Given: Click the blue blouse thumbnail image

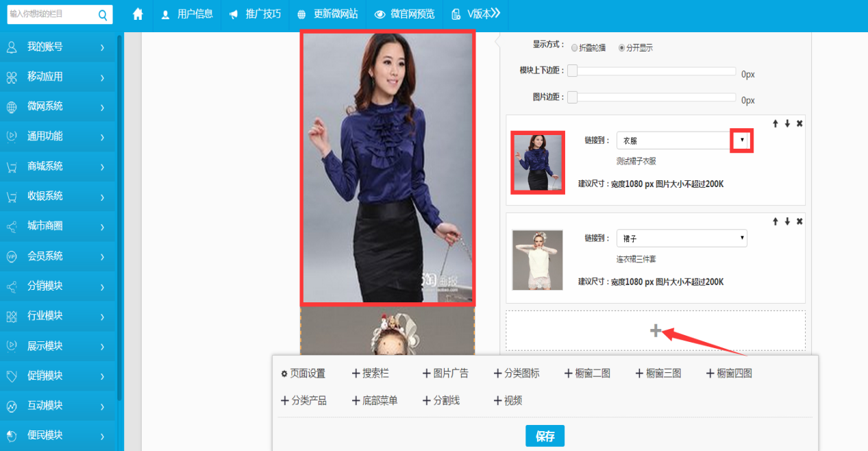Looking at the screenshot, I should click(x=538, y=162).
